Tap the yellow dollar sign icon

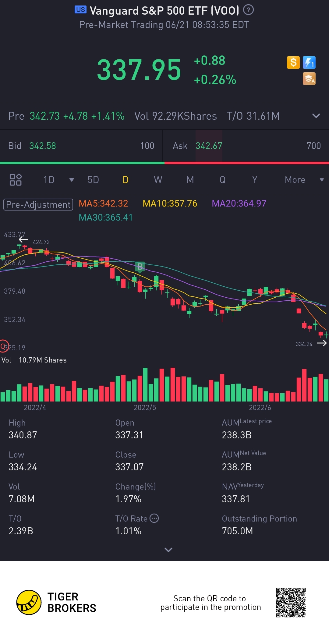point(293,62)
